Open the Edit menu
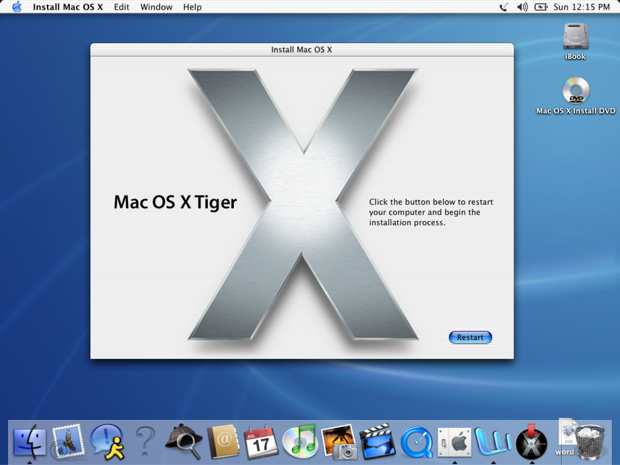 tap(121, 7)
